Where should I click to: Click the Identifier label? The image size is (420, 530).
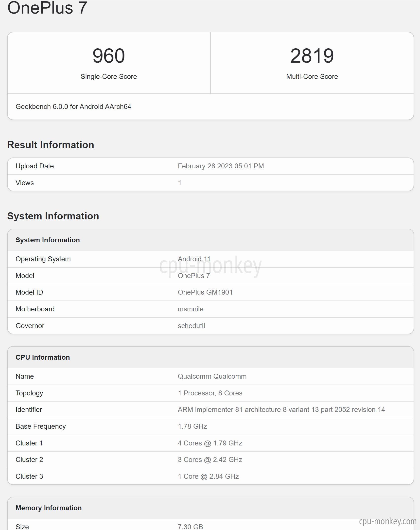[x=29, y=410]
